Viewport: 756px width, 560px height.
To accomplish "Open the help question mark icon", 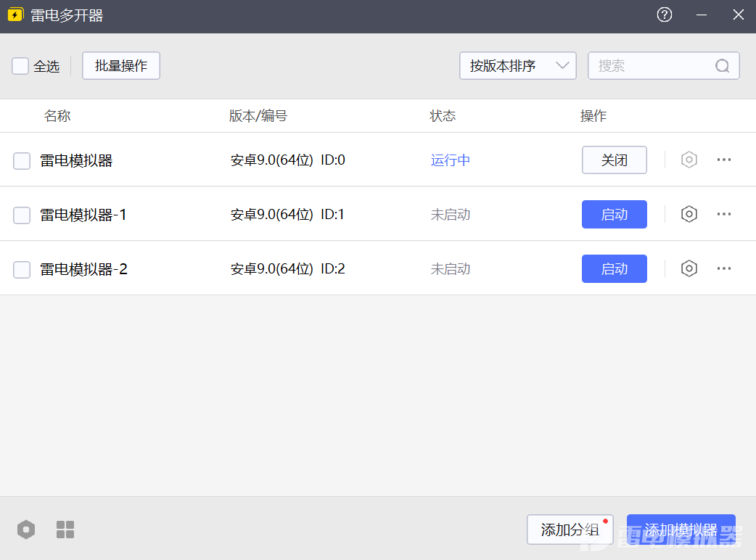I will coord(664,15).
